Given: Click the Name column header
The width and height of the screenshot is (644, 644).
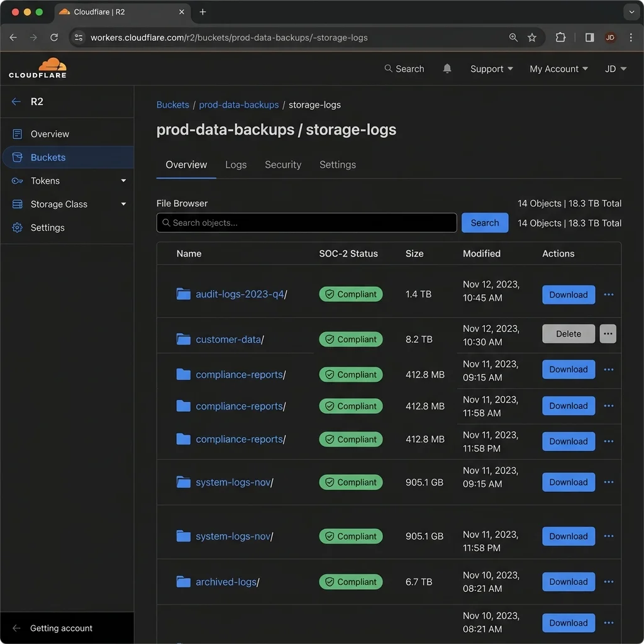Looking at the screenshot, I should pos(189,253).
